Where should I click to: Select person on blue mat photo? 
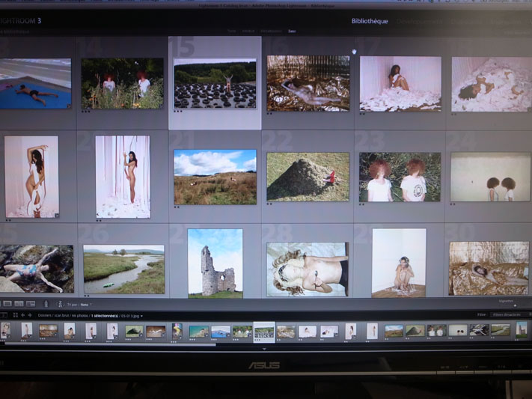(35, 84)
